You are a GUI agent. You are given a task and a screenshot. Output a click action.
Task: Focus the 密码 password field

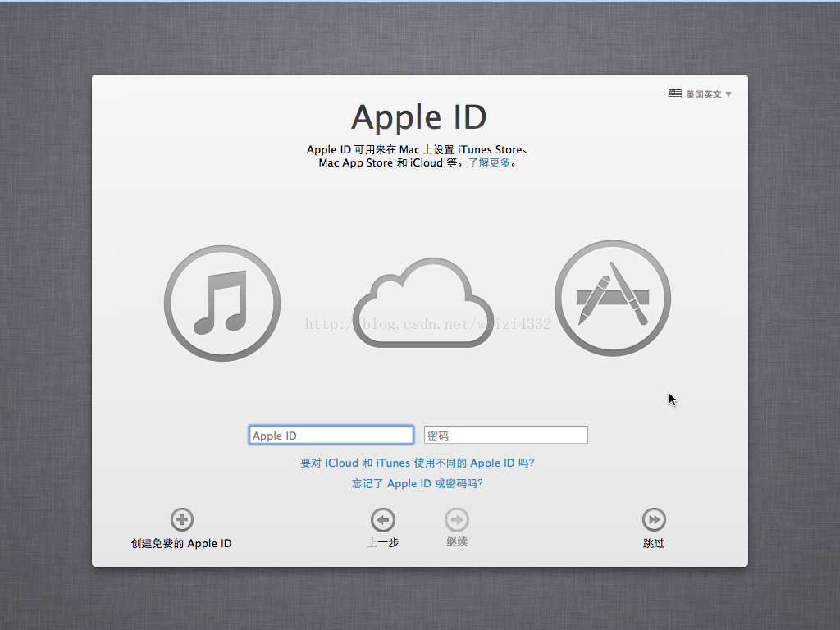click(505, 435)
